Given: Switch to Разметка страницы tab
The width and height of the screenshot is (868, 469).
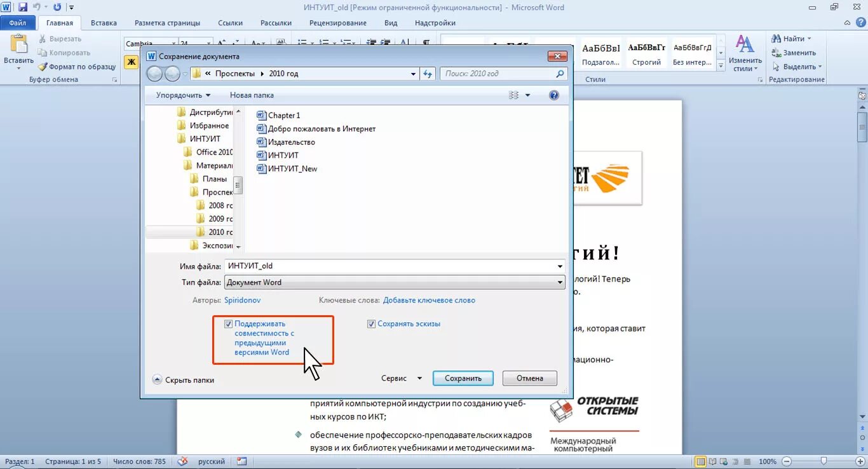Looking at the screenshot, I should click(x=167, y=23).
